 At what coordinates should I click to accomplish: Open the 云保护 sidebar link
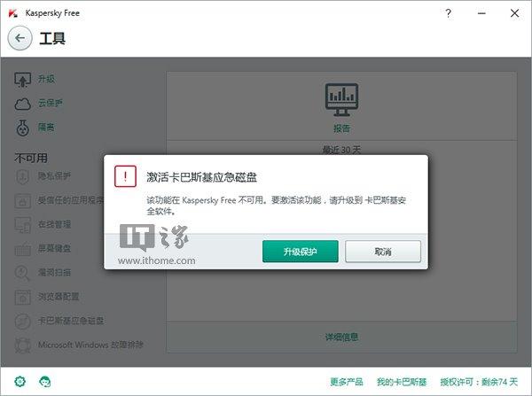[x=51, y=103]
